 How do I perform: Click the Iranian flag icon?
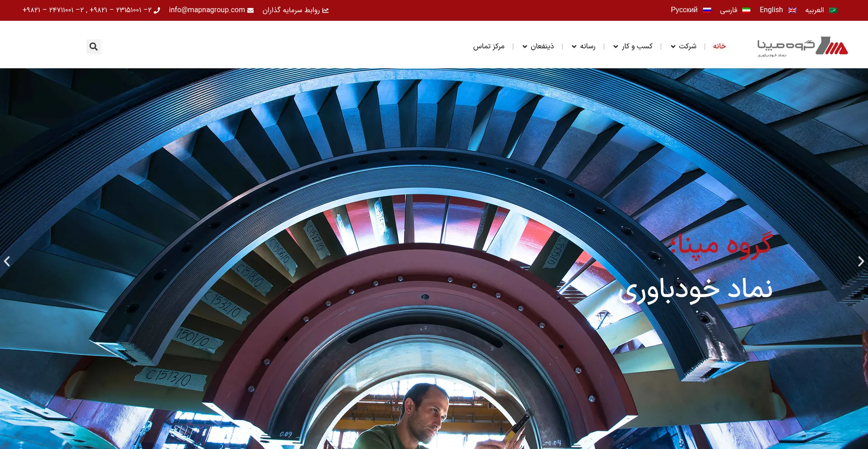746,10
